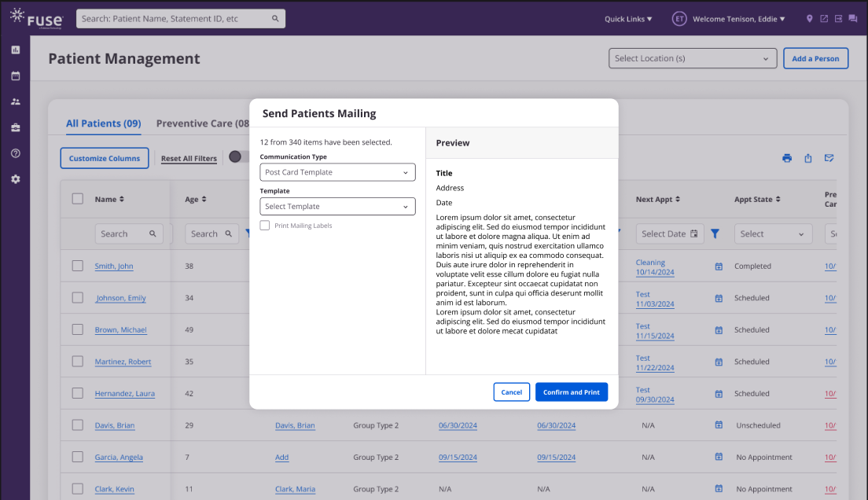Click the Next Appt filter funnel icon
The width and height of the screenshot is (868, 500).
click(715, 233)
